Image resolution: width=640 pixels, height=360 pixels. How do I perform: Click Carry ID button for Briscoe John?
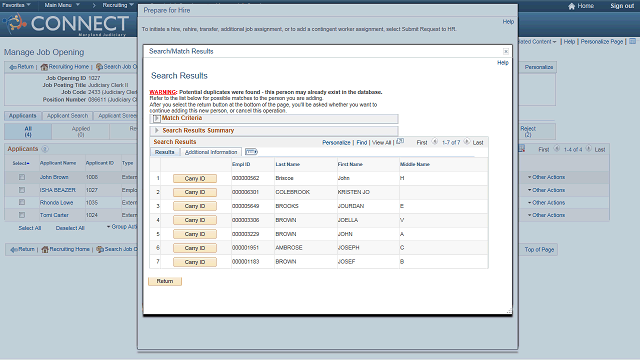point(195,178)
